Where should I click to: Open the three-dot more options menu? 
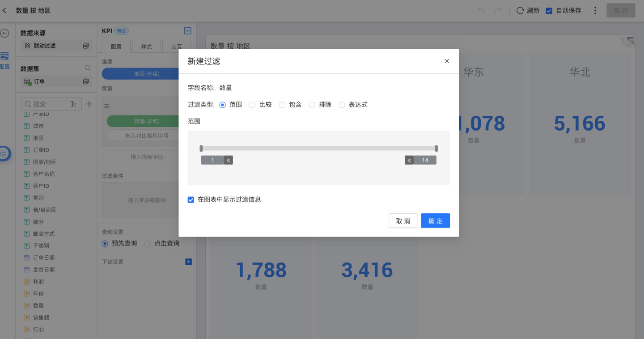tap(595, 11)
